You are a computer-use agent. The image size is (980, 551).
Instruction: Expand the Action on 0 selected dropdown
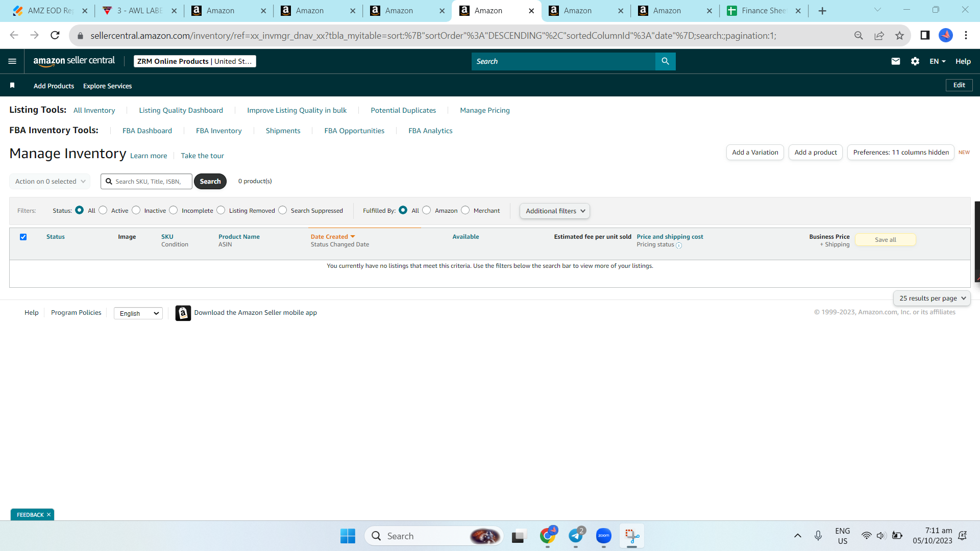coord(50,181)
